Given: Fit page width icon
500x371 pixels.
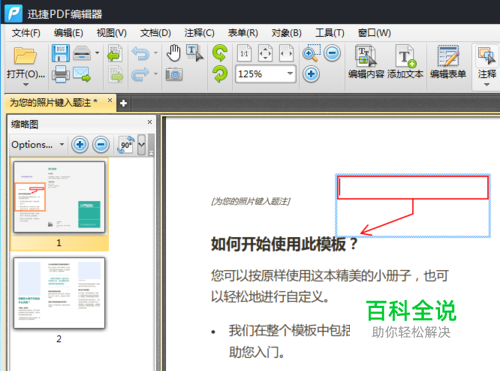Looking at the screenshot, I should tap(286, 53).
